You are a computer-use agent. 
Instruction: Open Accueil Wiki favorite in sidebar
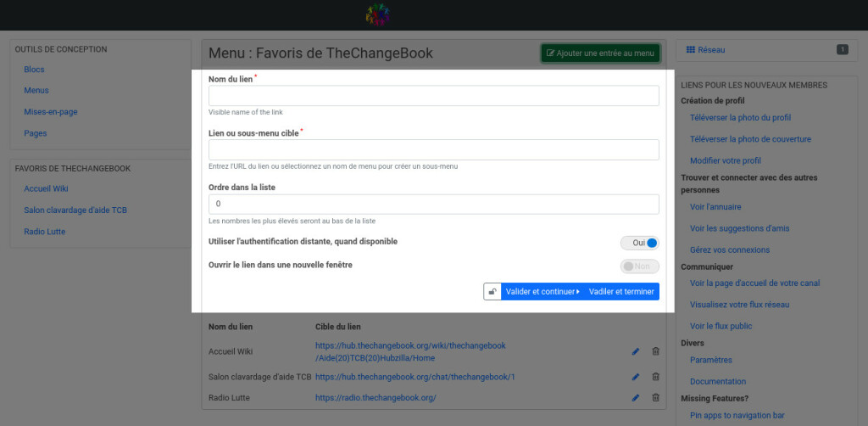[x=46, y=188]
